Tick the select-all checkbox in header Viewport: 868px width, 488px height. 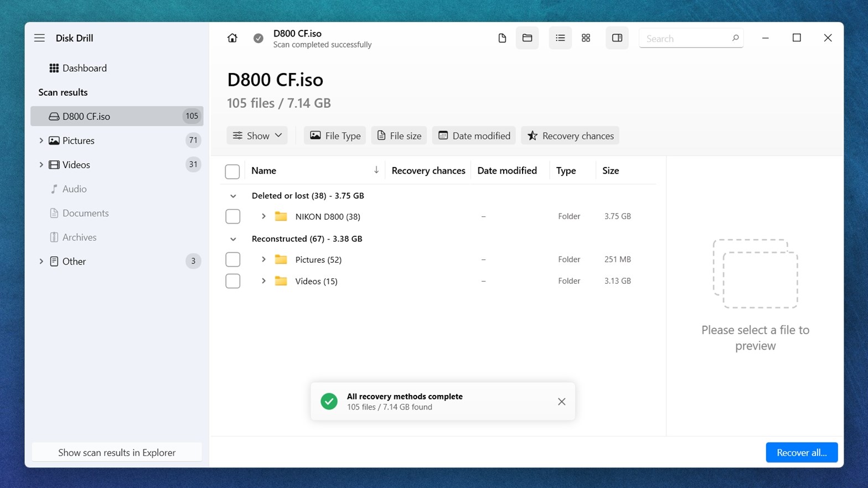coord(232,172)
